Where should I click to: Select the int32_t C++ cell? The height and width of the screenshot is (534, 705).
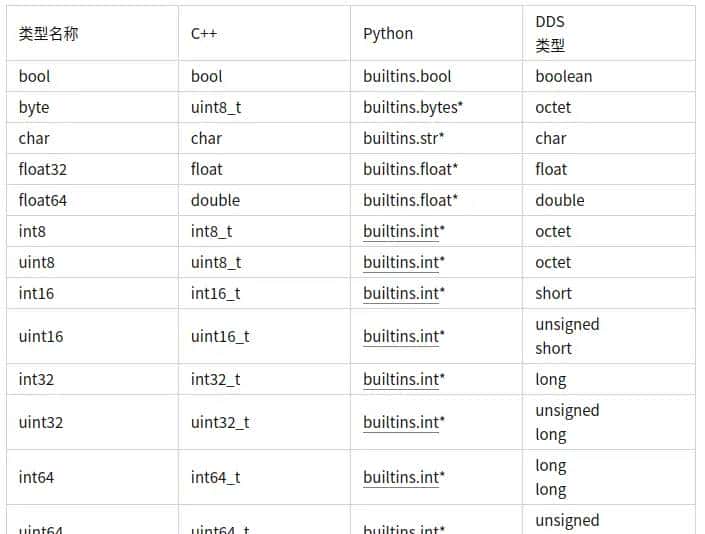coord(215,380)
